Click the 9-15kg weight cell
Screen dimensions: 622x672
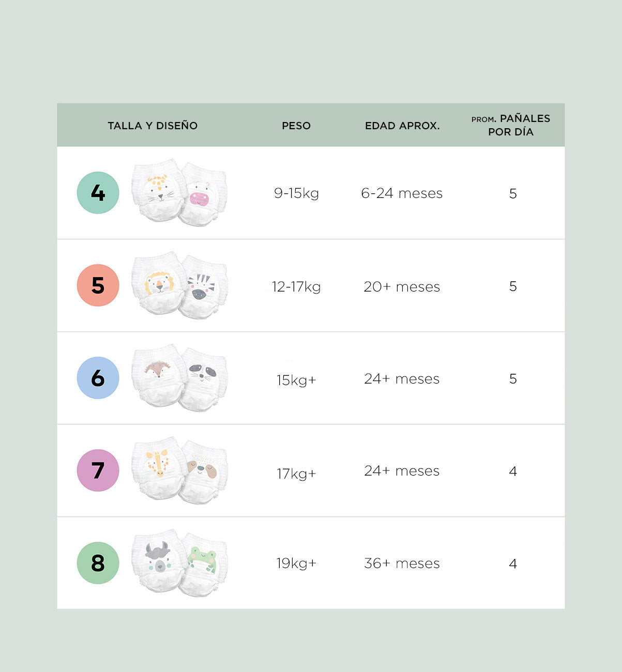[296, 193]
